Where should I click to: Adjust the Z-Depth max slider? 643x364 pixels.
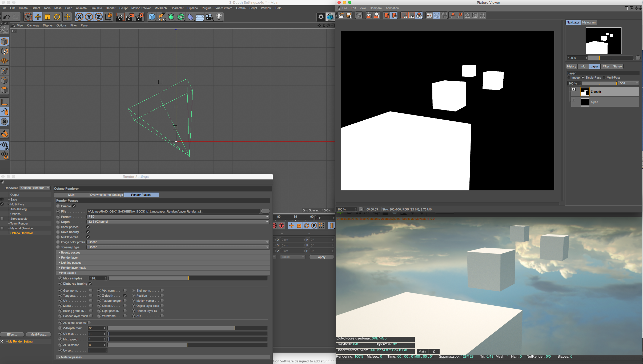pyautogui.click(x=235, y=328)
